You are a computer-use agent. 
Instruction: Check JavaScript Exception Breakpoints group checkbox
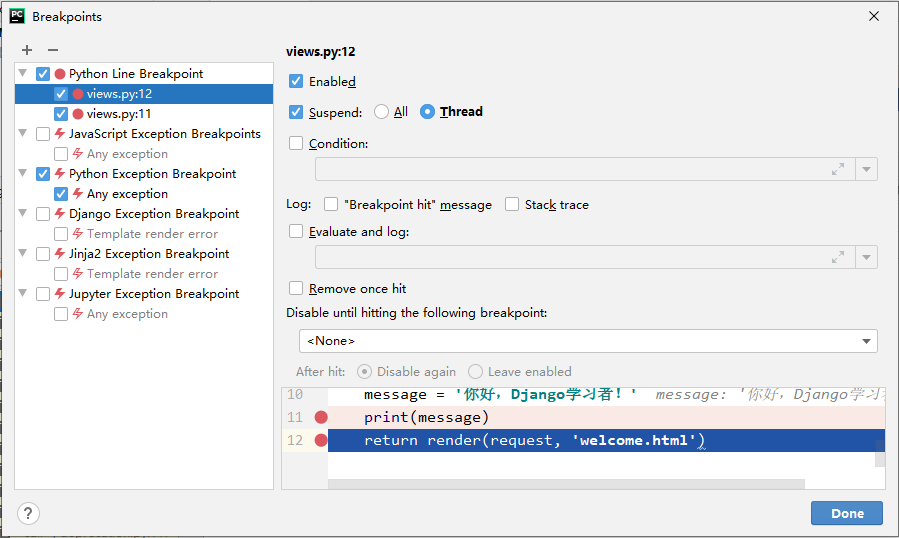click(x=43, y=134)
